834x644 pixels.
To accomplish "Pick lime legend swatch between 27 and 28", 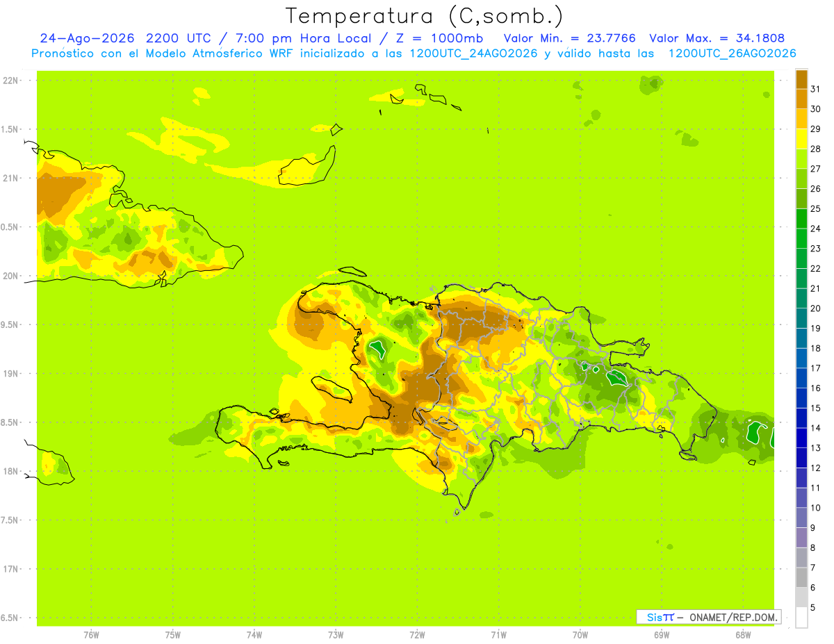I will click(801, 158).
